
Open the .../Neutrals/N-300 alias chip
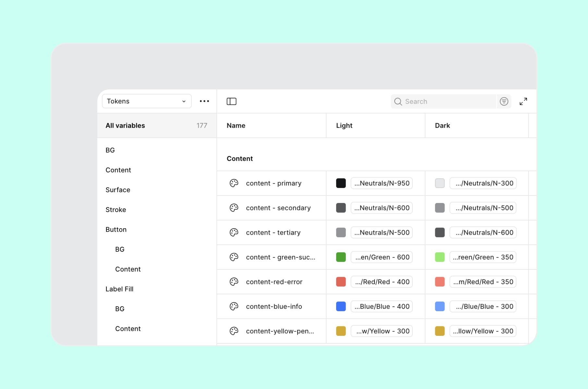(483, 183)
